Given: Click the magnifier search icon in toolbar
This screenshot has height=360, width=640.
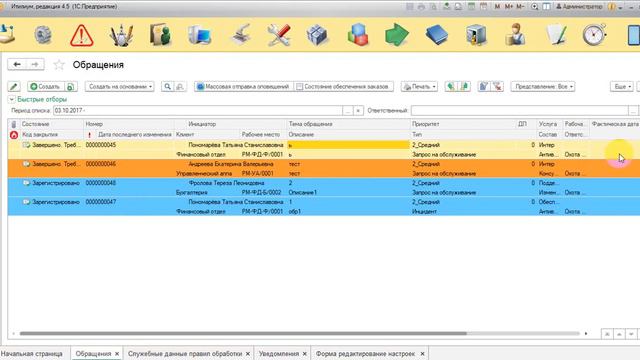Looking at the screenshot, I should tap(167, 87).
